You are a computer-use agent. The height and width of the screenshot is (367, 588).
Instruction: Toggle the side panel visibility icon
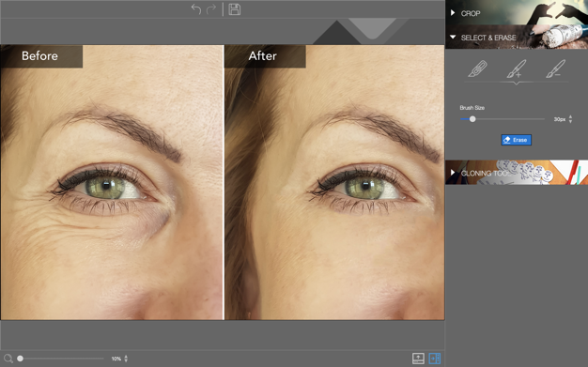click(435, 359)
